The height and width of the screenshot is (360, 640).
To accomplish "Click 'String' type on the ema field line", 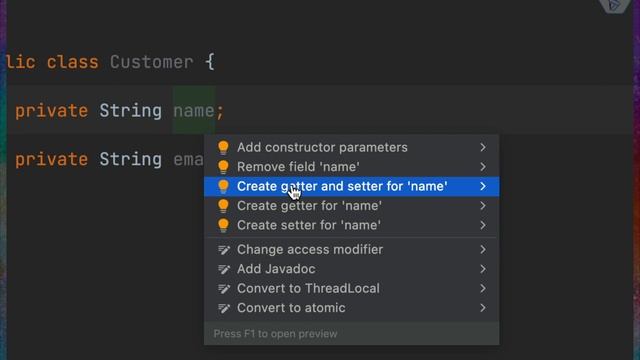I will pos(131,159).
